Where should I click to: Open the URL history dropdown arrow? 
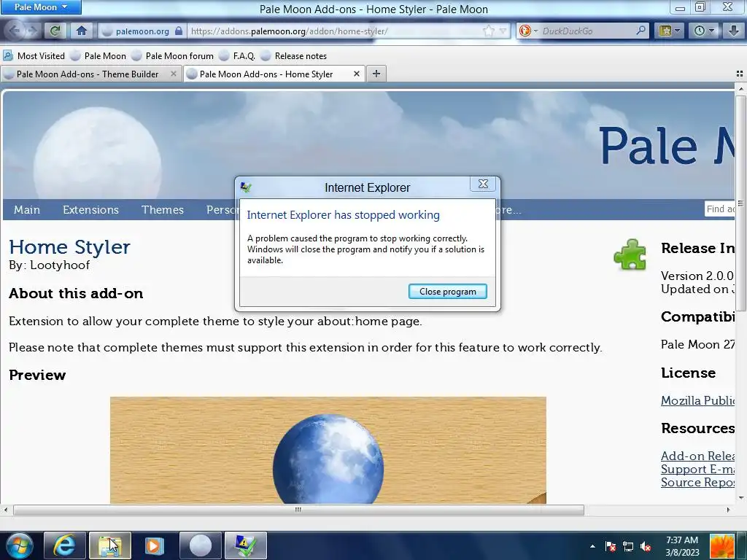pos(503,31)
